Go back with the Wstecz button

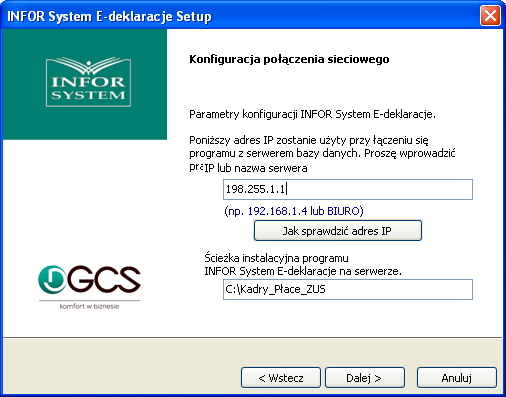(281, 378)
